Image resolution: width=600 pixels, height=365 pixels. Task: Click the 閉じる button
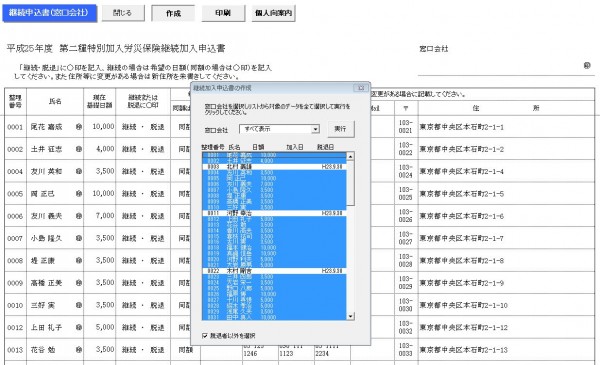coord(123,13)
